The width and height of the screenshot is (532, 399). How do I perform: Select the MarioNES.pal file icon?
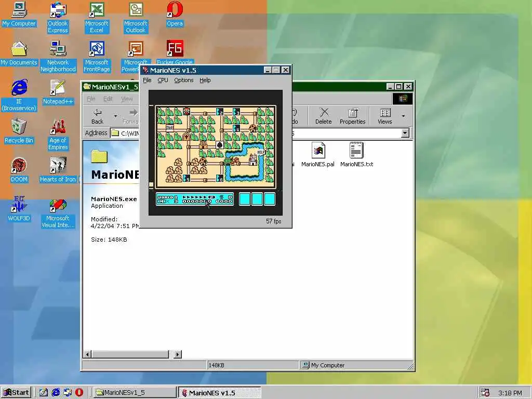tap(317, 155)
